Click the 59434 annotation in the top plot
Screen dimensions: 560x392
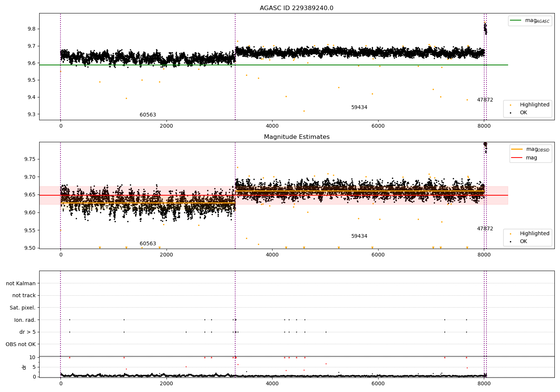pyautogui.click(x=359, y=108)
